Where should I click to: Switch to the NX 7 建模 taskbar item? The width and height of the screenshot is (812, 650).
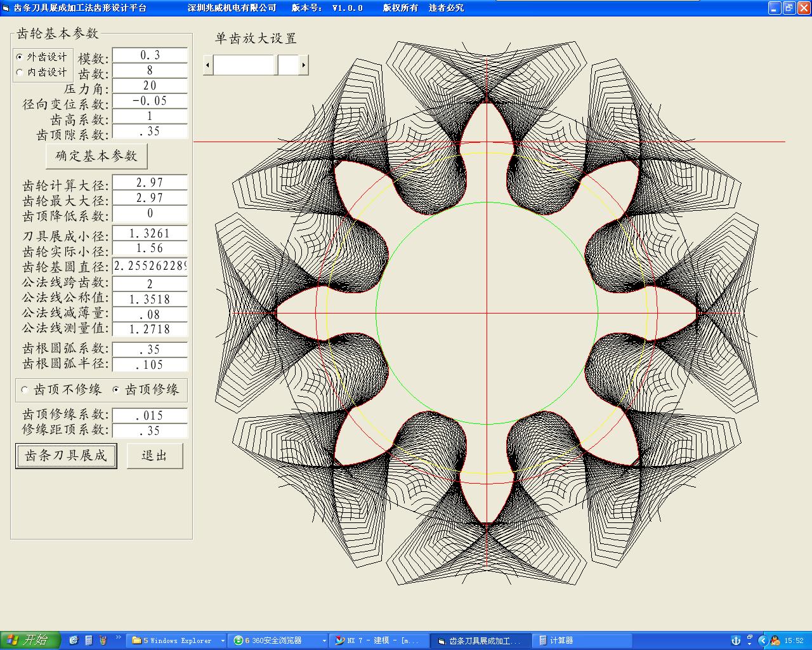[380, 640]
